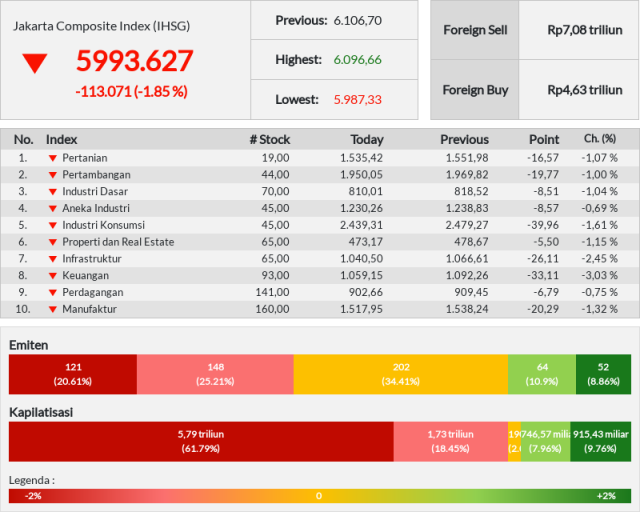Select the Kapitalisasi segment 915,43 miliar (9.76%)
This screenshot has width=640, height=528.
tap(600, 441)
